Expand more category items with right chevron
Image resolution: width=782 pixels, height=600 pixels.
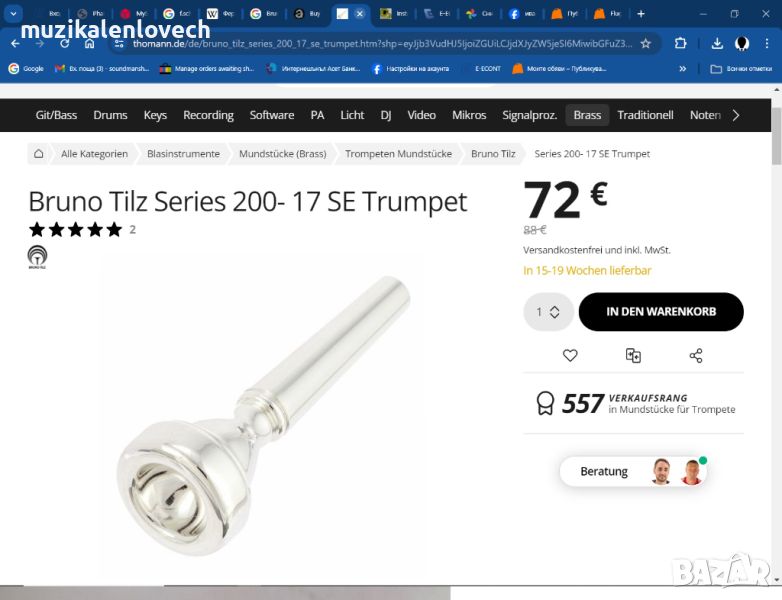point(736,115)
